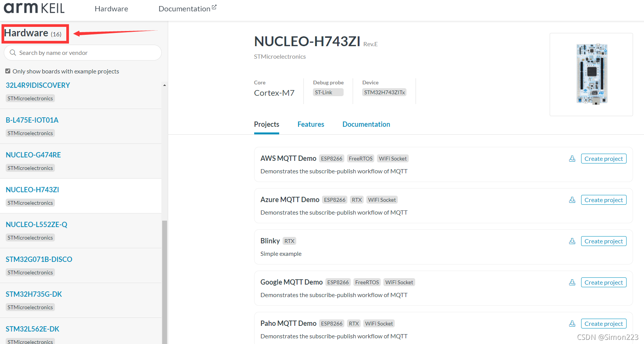Open Hardware in the top navigation
This screenshot has height=344, width=644.
(111, 9)
